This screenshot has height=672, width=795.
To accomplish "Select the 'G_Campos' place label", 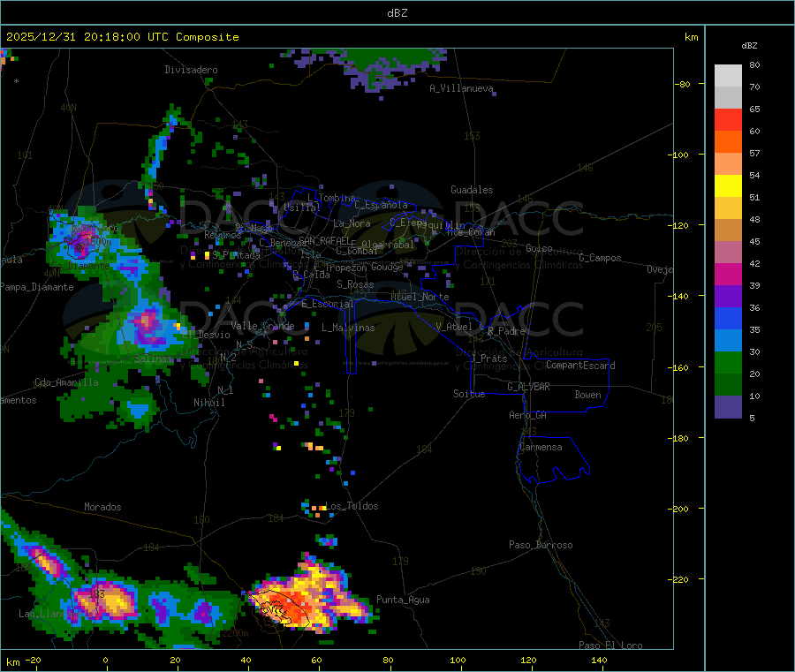I will (600, 258).
